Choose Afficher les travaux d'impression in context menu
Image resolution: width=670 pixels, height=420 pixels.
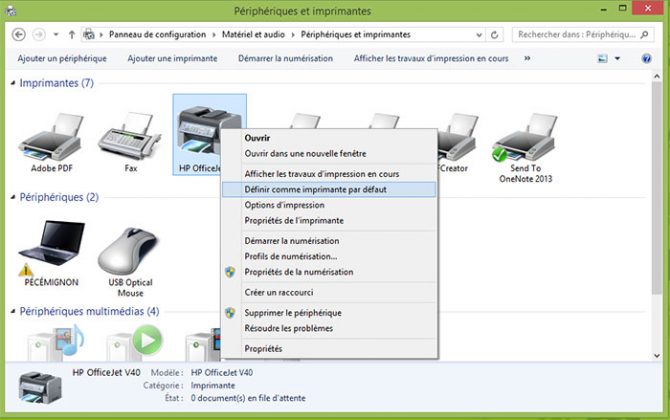tap(329, 174)
